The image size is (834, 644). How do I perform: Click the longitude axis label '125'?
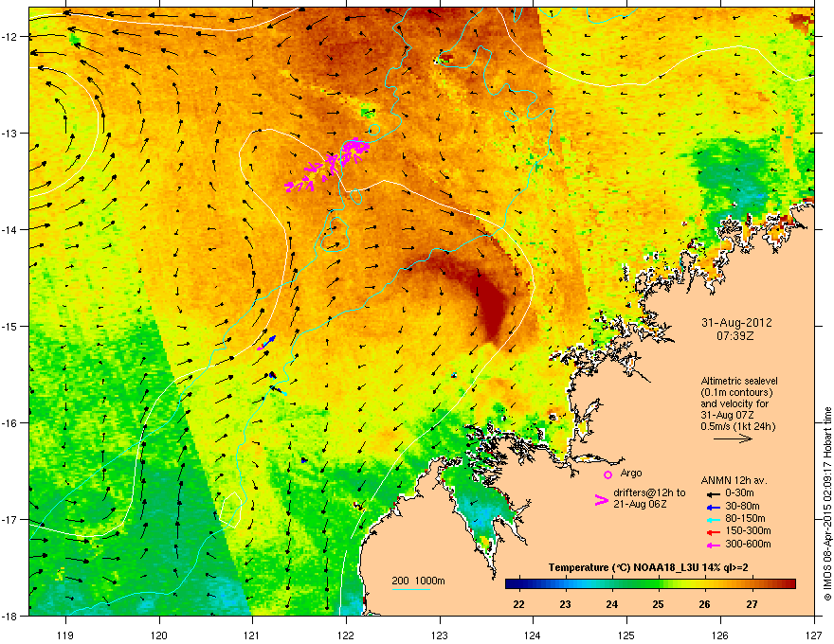[626, 635]
